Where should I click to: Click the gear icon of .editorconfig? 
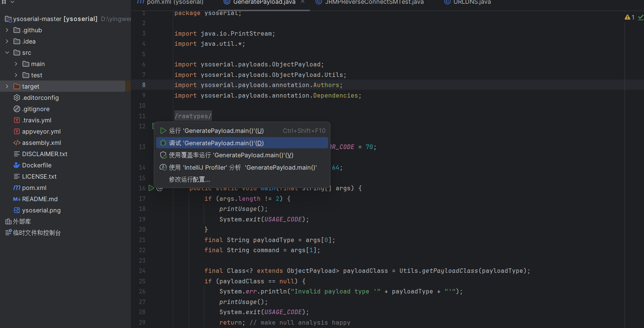[x=17, y=98]
